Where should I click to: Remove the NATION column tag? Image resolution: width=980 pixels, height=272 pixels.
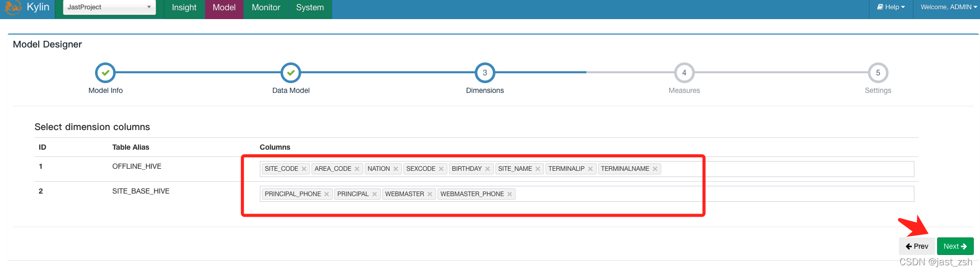click(396, 169)
